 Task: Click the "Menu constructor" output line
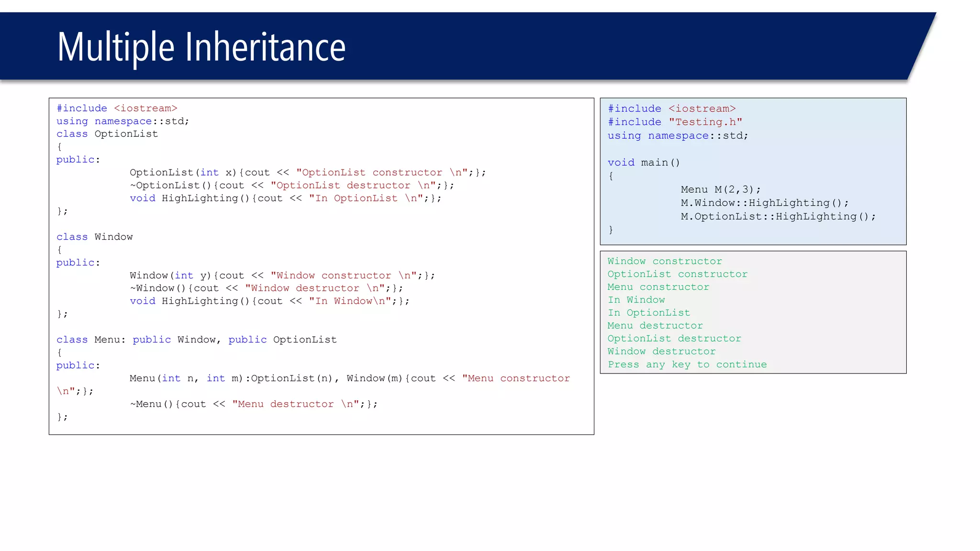coord(658,287)
